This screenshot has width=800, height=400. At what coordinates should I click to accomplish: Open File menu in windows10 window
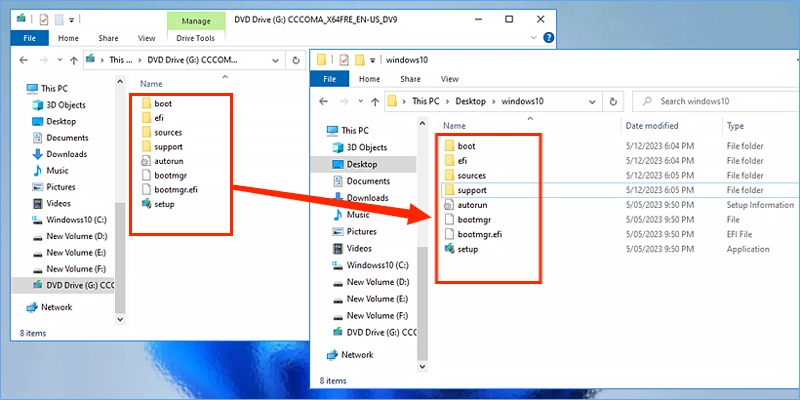coord(330,79)
